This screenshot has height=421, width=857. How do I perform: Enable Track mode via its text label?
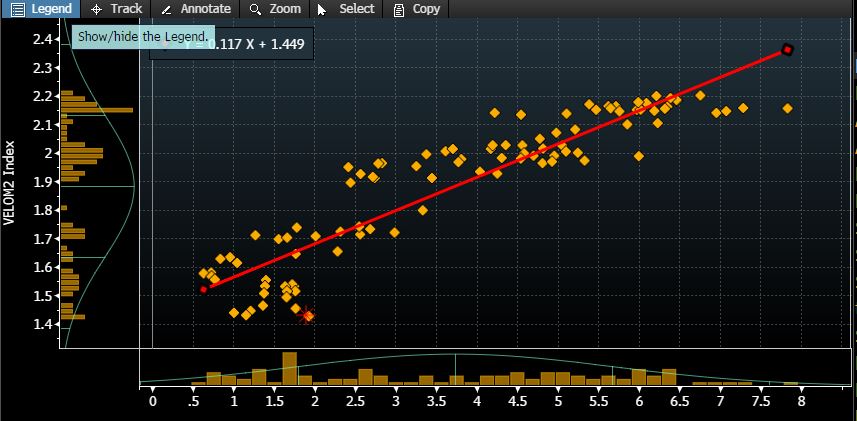pyautogui.click(x=126, y=9)
